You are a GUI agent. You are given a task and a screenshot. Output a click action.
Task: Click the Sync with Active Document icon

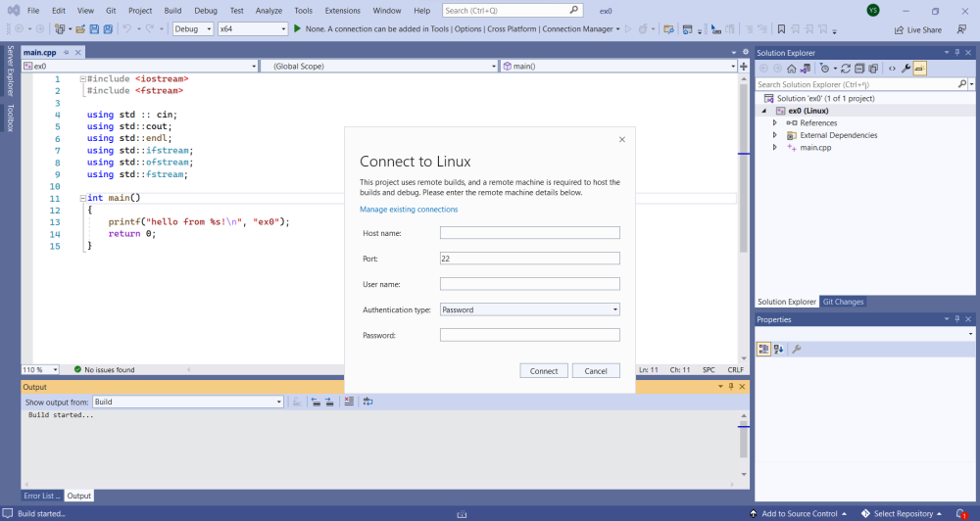[x=846, y=69]
